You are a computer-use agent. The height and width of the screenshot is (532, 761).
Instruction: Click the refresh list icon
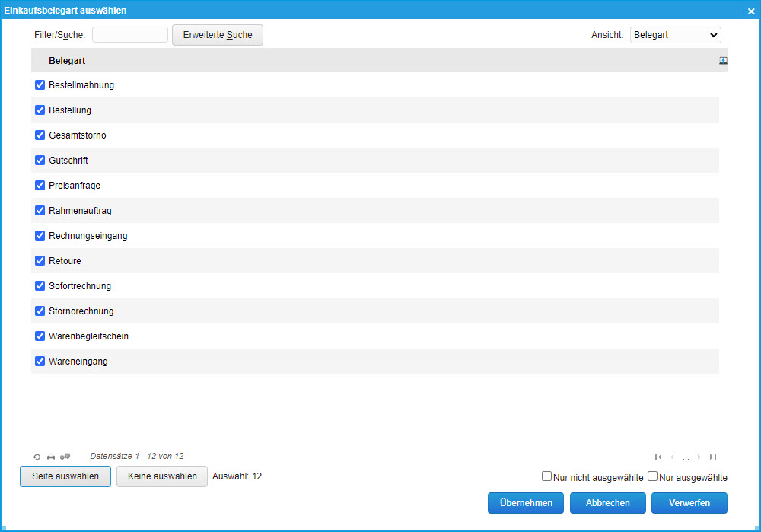click(x=37, y=457)
